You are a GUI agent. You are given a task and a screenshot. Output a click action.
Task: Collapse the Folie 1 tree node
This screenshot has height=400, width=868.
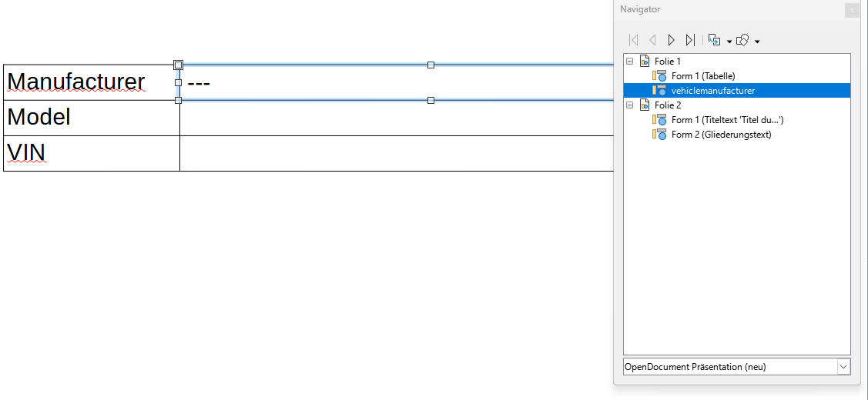tap(629, 61)
